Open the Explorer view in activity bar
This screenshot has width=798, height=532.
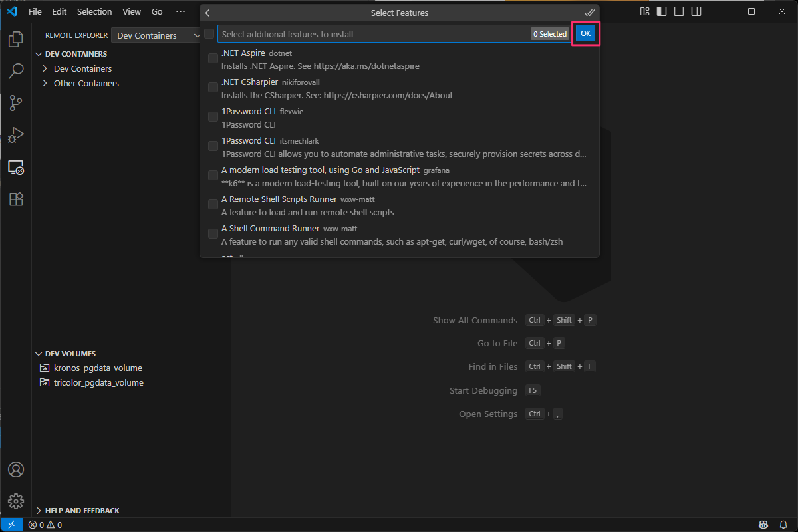coord(16,39)
